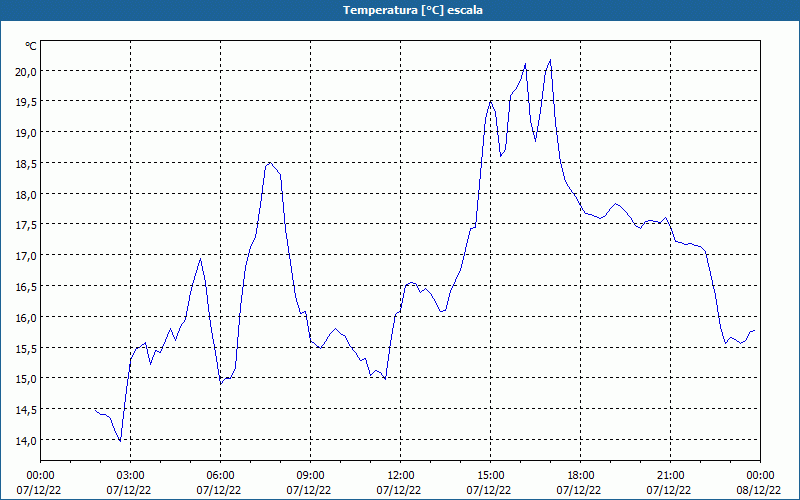
Task: Click the 14,5 y-axis label
Action: tap(27, 410)
